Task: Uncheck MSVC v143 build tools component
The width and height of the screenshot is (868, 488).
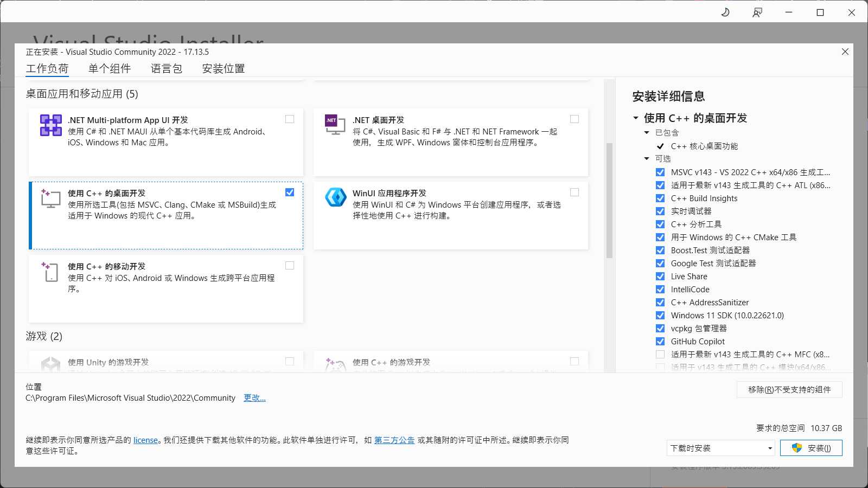Action: point(660,172)
